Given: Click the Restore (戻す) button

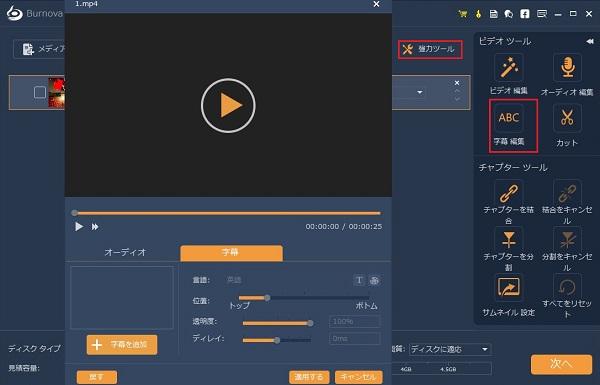Looking at the screenshot, I should [97, 377].
